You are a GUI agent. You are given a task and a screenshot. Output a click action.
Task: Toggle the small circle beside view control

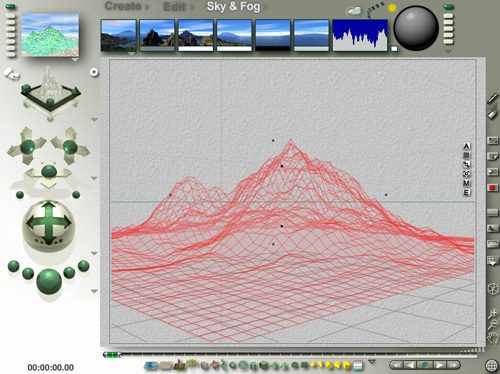coord(94,72)
